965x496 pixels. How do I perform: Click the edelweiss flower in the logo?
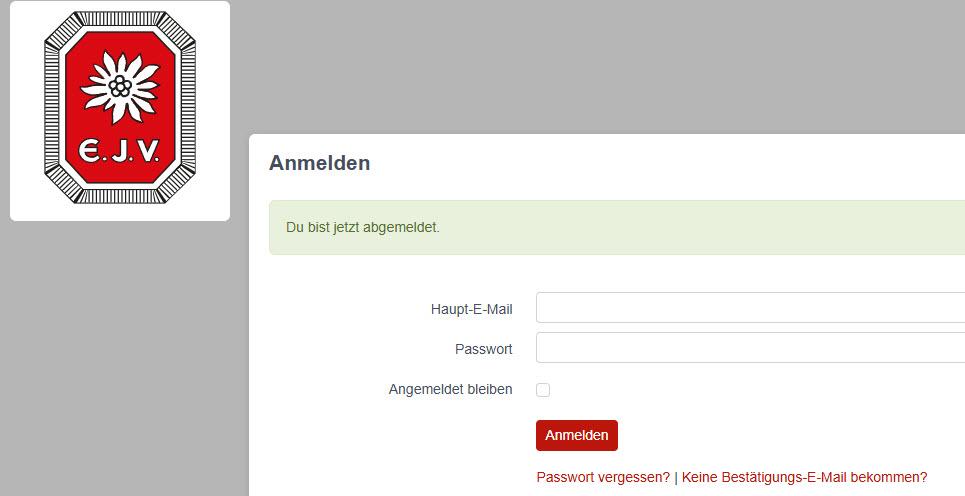120,87
